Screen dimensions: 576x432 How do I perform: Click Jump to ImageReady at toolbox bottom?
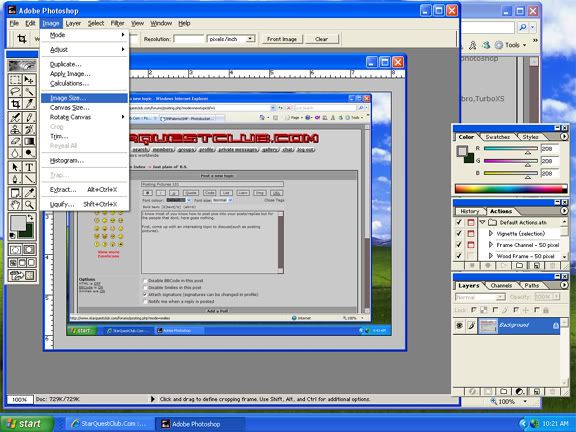point(22,275)
